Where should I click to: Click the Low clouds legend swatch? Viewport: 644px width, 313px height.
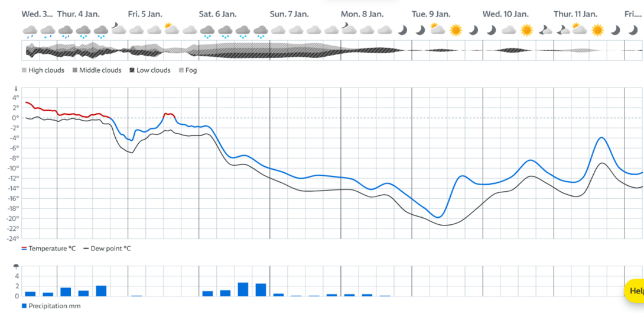pos(132,70)
